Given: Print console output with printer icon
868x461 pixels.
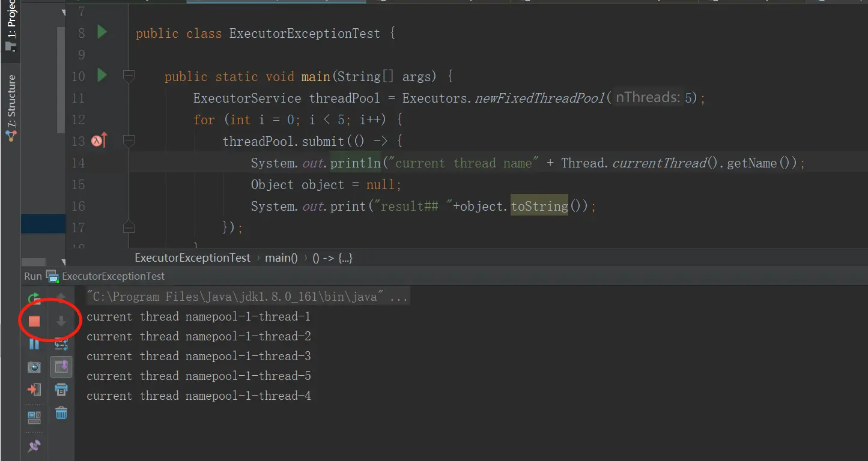Looking at the screenshot, I should (x=61, y=390).
